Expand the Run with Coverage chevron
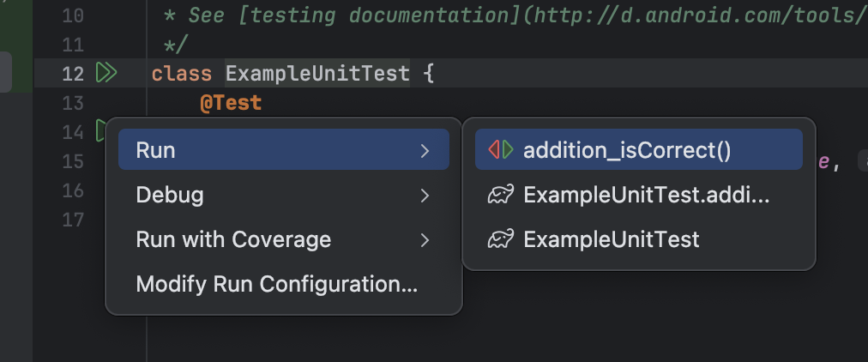The height and width of the screenshot is (362, 868). [x=425, y=240]
